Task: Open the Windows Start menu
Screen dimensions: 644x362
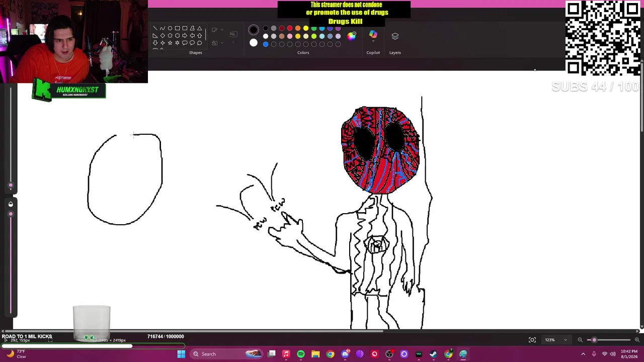Action: coord(181,354)
